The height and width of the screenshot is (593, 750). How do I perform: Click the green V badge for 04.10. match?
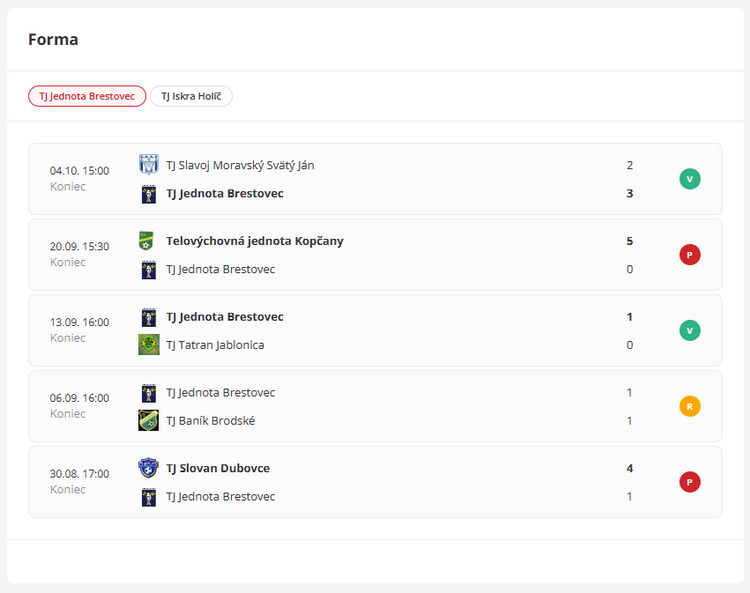pos(690,179)
